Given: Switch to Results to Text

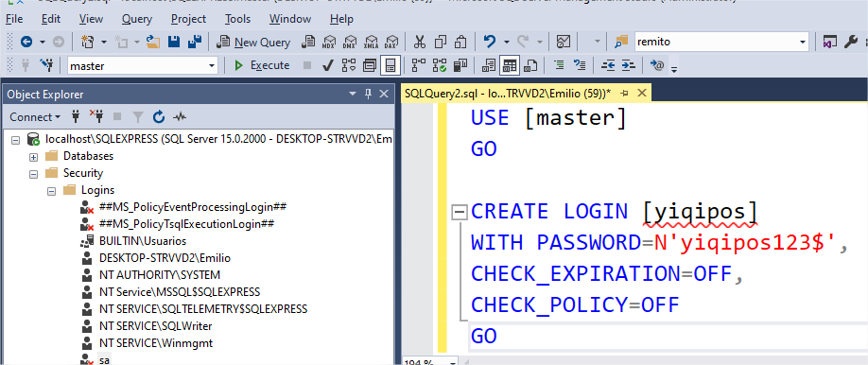Looking at the screenshot, I should click(x=488, y=66).
